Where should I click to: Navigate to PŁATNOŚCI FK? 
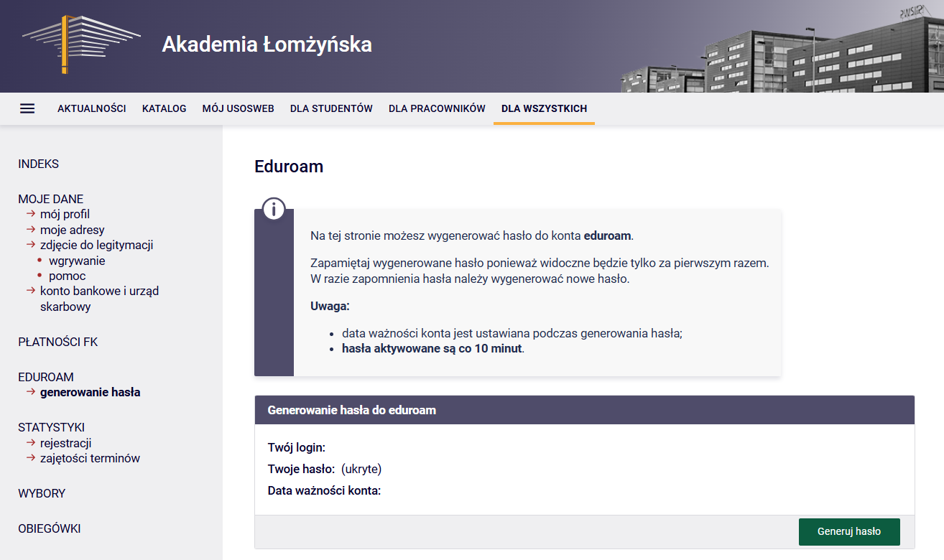tap(57, 342)
